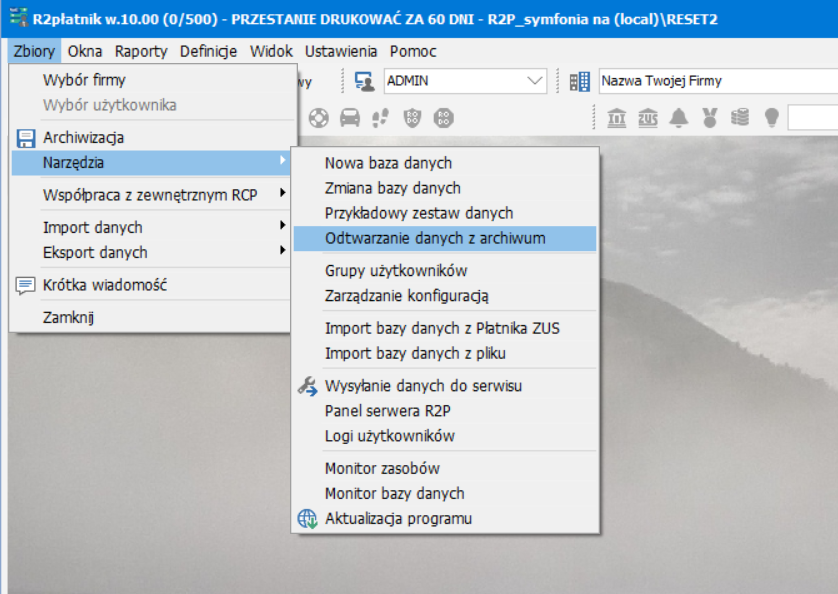Expand the Eksport danych submenu arrow
The height and width of the screenshot is (594, 838).
tap(283, 250)
